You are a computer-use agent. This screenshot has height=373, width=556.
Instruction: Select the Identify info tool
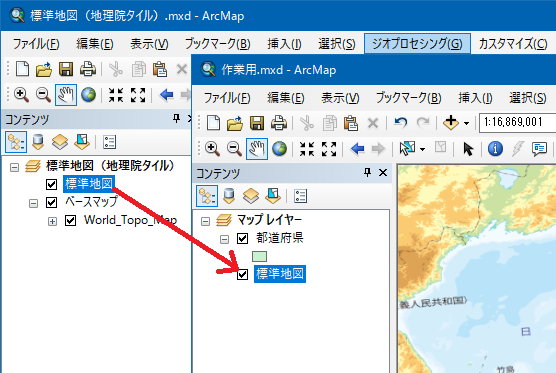click(495, 149)
